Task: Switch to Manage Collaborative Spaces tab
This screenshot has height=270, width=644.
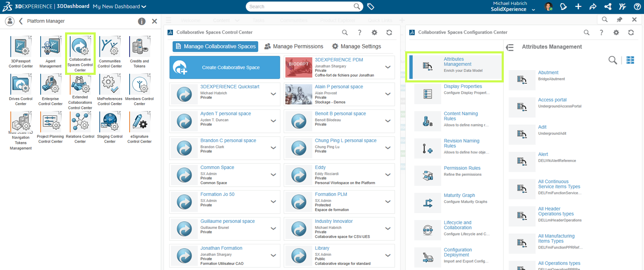Action: coord(215,46)
